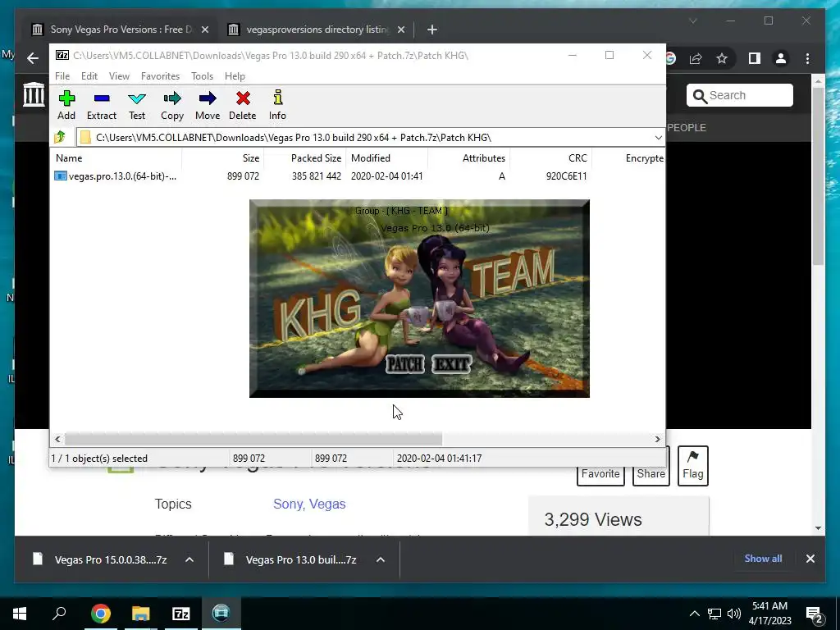Open Vegas Pro 13.0 build download item
The width and height of the screenshot is (840, 630).
291,559
